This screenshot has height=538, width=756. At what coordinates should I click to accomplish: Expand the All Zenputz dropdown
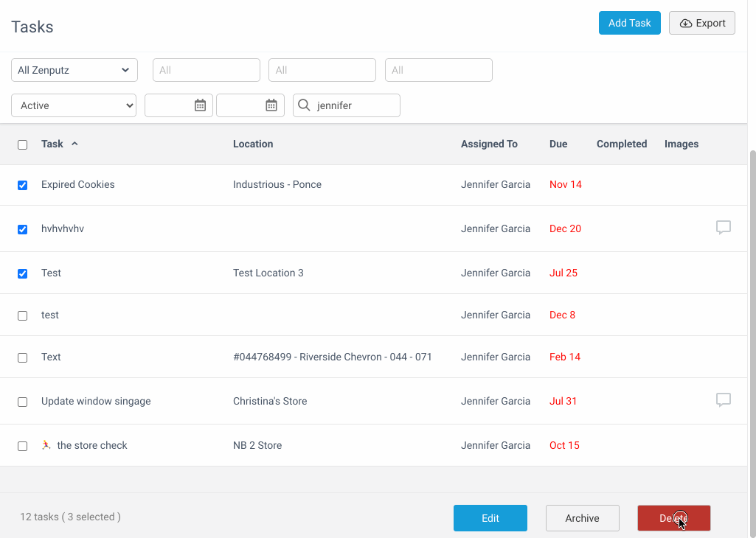point(74,70)
